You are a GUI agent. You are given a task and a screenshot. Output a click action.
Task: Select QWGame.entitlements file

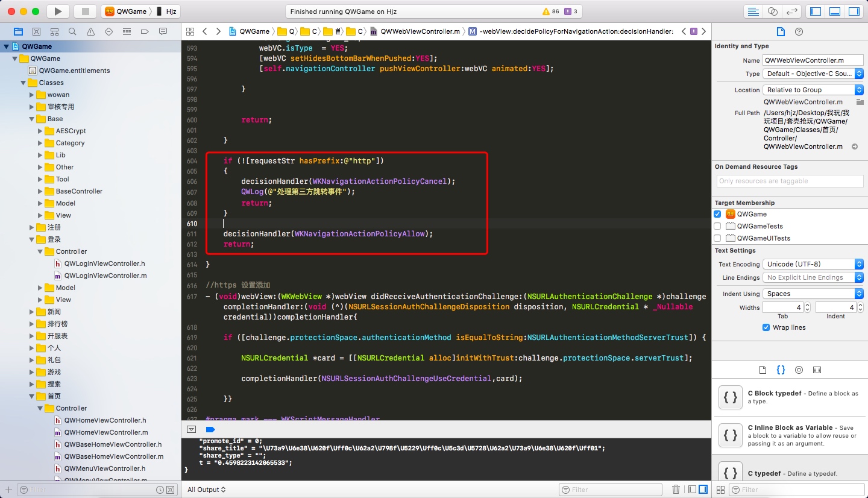click(74, 71)
